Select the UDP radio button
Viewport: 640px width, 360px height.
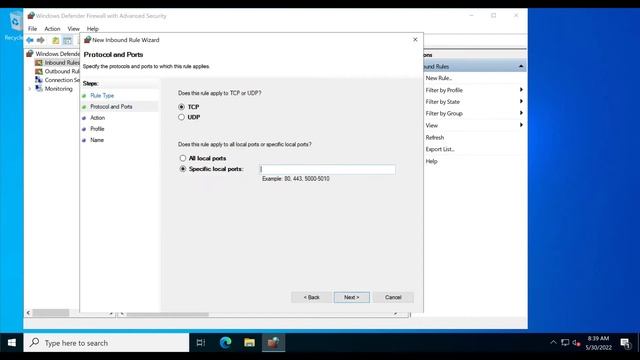click(x=182, y=117)
